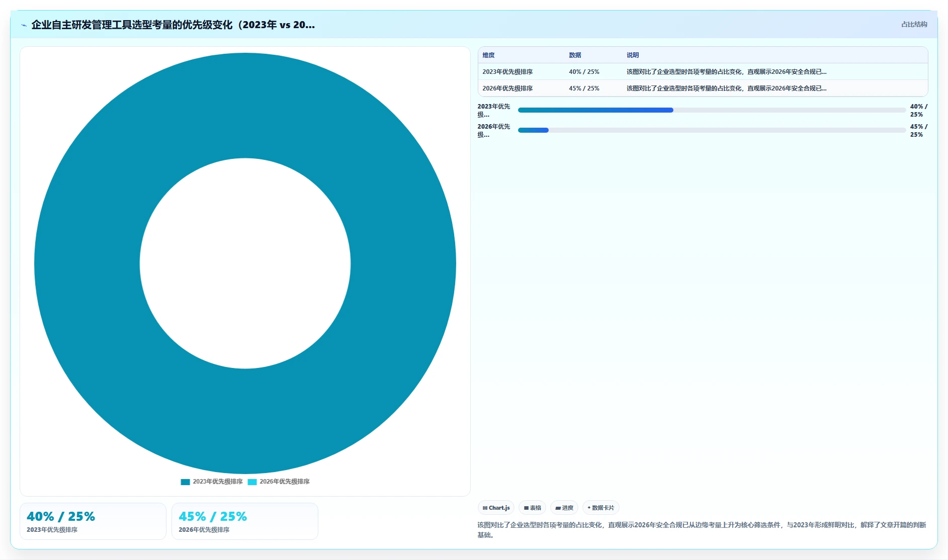Viewport: 948px width, 560px height.
Task: Click the 进度 tag chip
Action: 564,508
